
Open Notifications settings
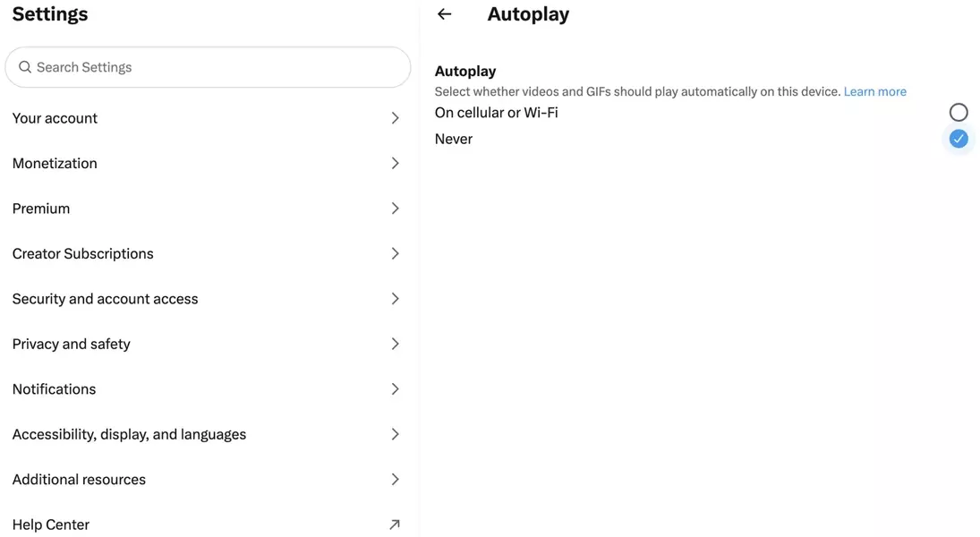(x=55, y=389)
